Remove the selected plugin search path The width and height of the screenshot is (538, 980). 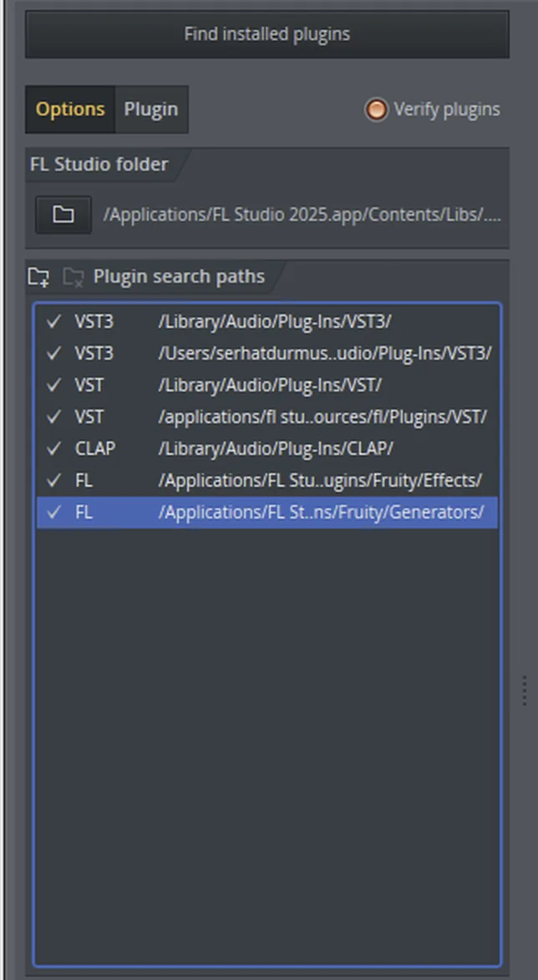tap(74, 277)
